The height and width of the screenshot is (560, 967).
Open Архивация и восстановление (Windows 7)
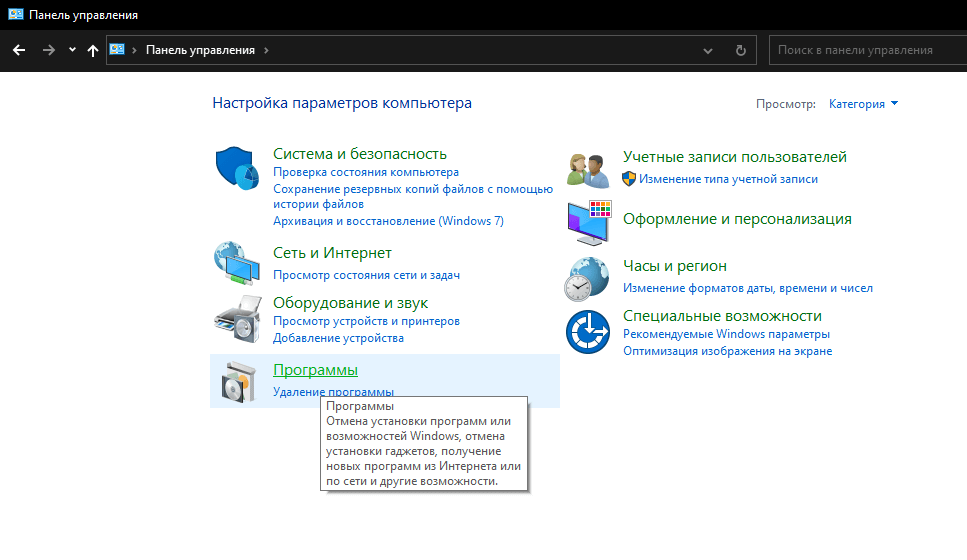pyautogui.click(x=389, y=221)
